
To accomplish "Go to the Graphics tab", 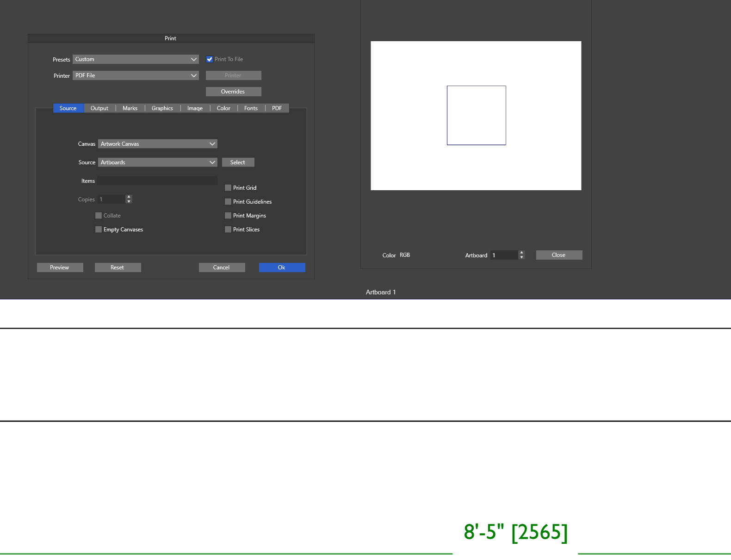I will tap(162, 108).
